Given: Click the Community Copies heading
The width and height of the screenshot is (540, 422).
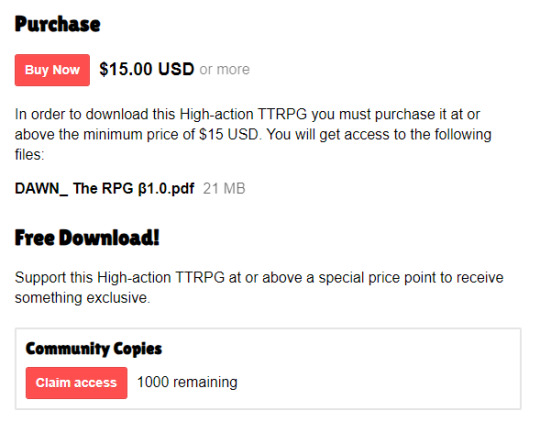Looking at the screenshot, I should pos(94,349).
